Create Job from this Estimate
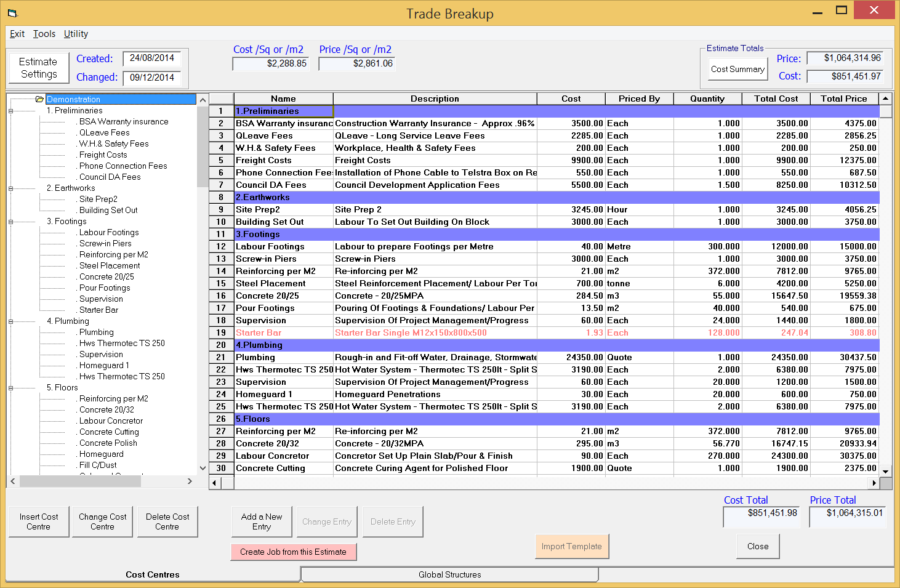This screenshot has width=900, height=588. click(294, 552)
